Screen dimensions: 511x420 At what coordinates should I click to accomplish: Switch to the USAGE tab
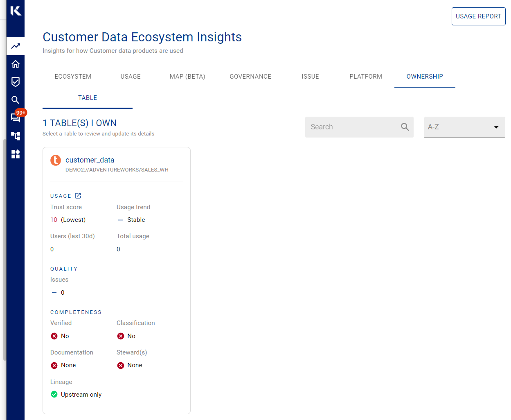(x=131, y=77)
